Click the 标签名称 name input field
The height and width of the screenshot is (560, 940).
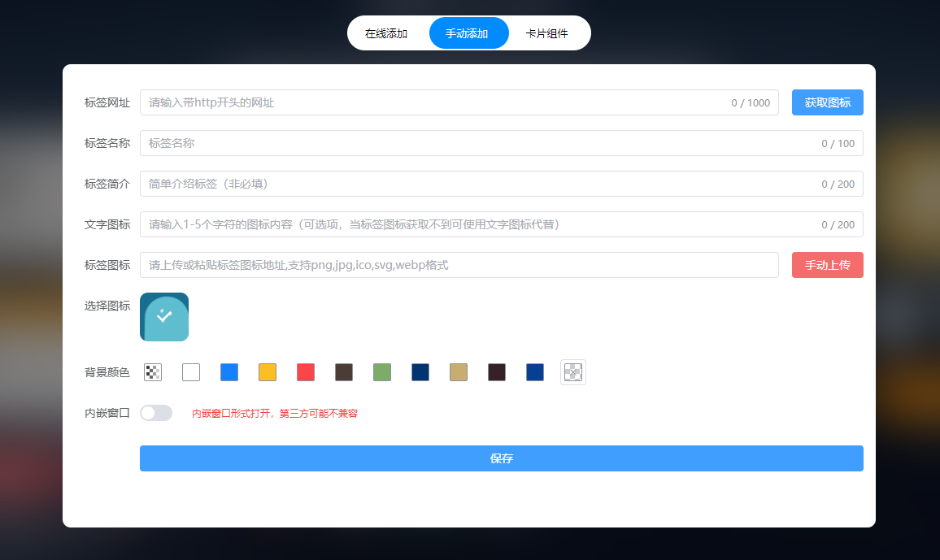pos(407,143)
